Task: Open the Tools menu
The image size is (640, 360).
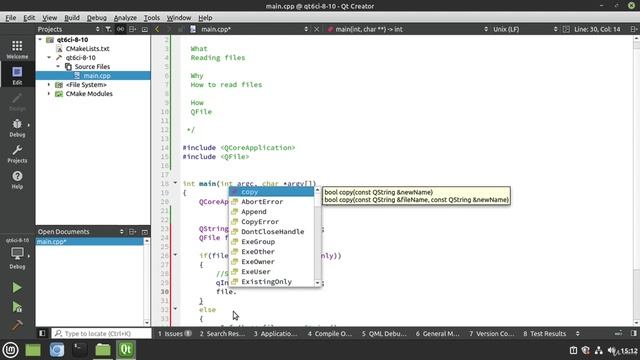Action: (152, 18)
